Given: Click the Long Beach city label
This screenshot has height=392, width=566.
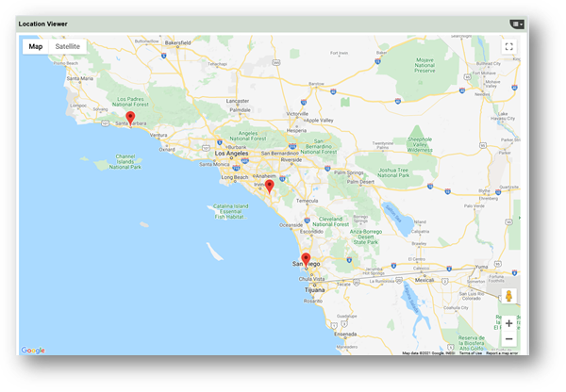Looking at the screenshot, I should pyautogui.click(x=235, y=177).
